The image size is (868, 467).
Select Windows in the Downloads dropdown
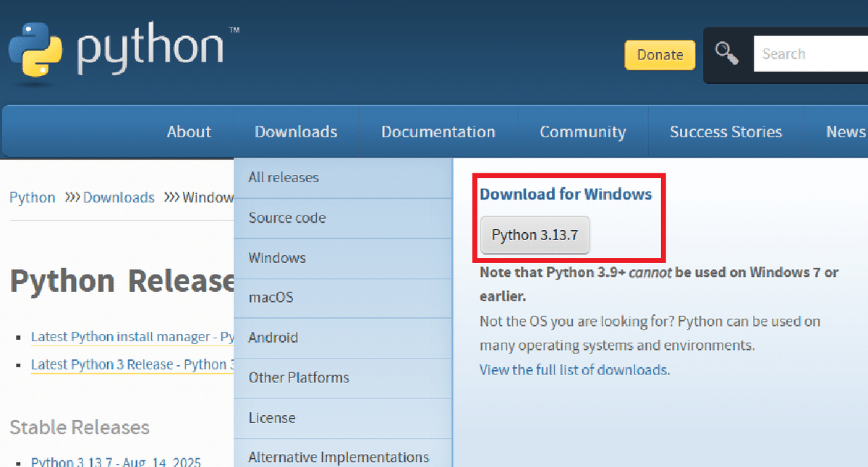(x=277, y=258)
